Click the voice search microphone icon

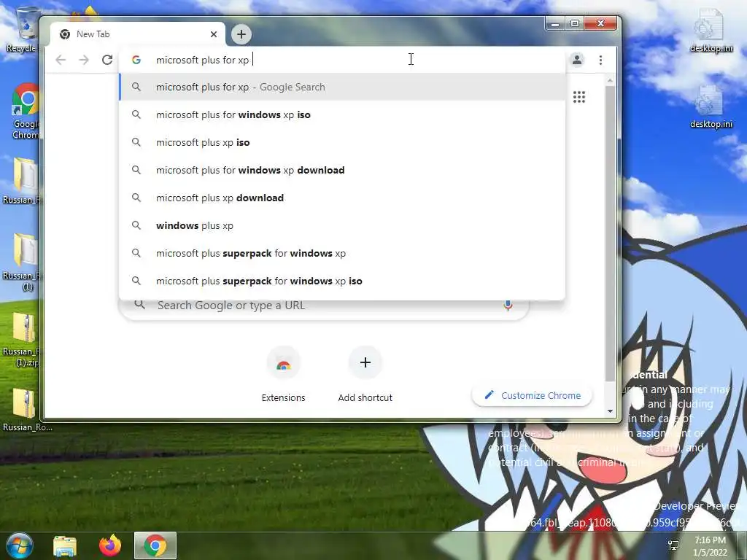(508, 306)
